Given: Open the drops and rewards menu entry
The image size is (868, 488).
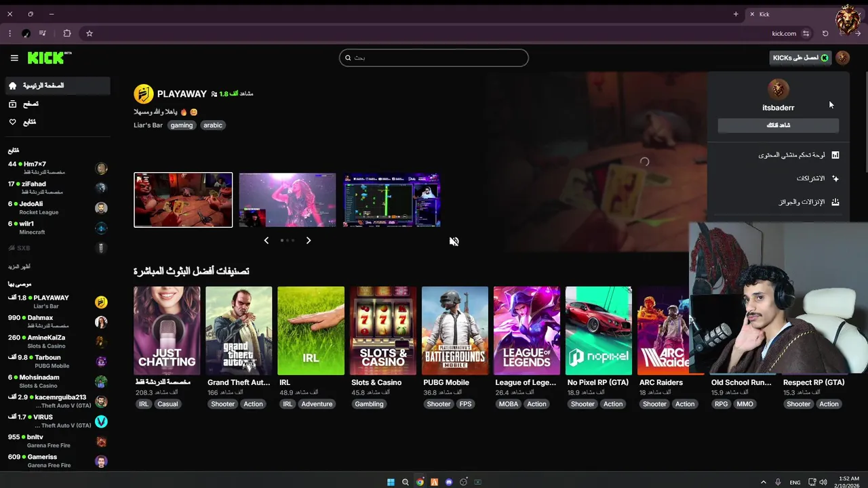Looking at the screenshot, I should (x=778, y=202).
